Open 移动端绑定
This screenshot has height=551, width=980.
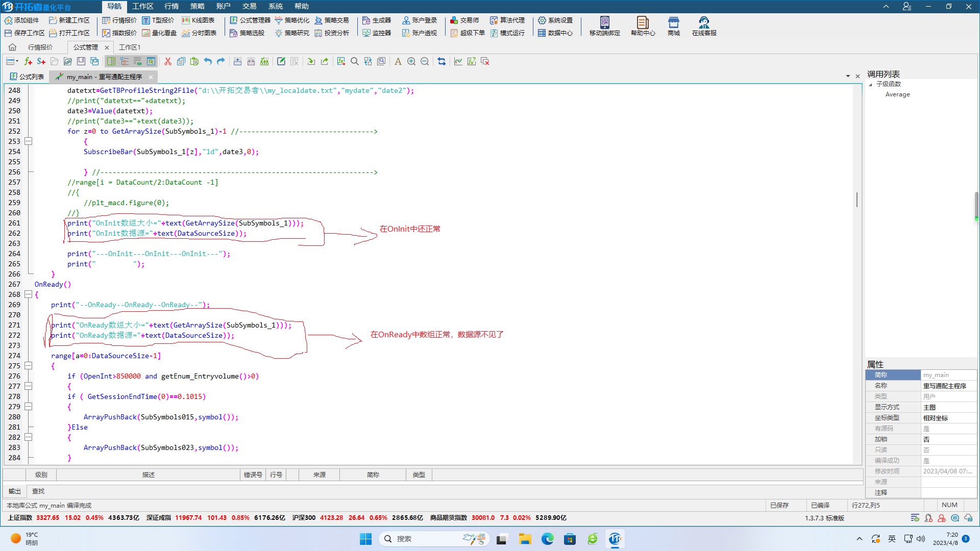605,26
